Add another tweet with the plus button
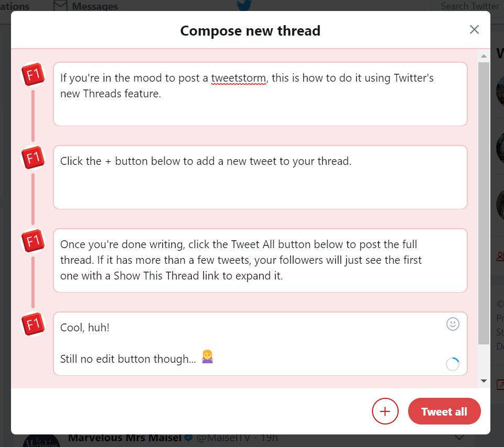This screenshot has height=447, width=504. pos(385,411)
